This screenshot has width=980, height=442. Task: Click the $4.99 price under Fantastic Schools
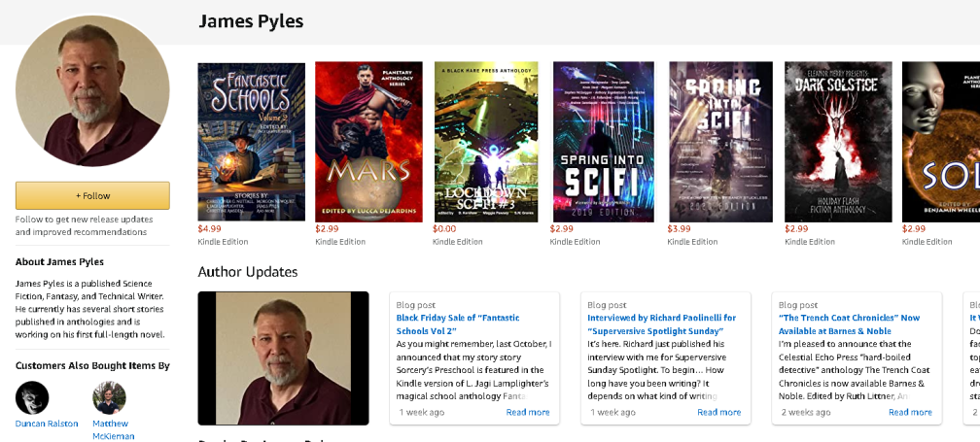pyautogui.click(x=209, y=229)
